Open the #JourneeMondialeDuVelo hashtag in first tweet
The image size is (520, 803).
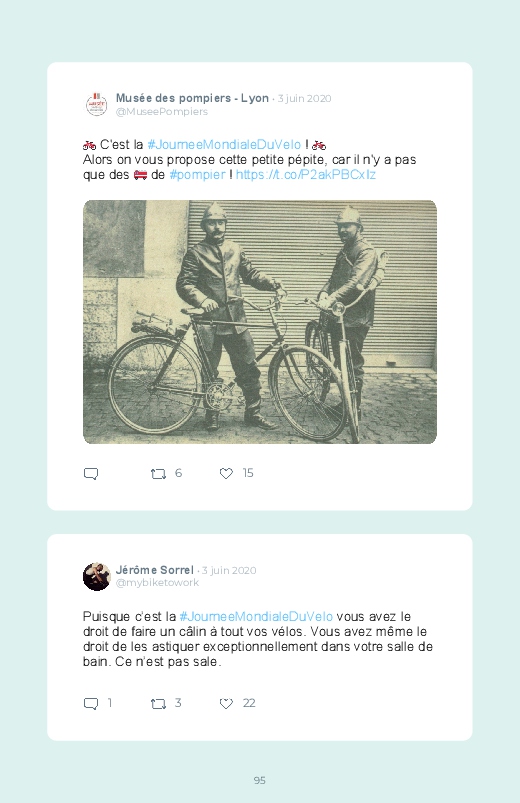point(224,145)
